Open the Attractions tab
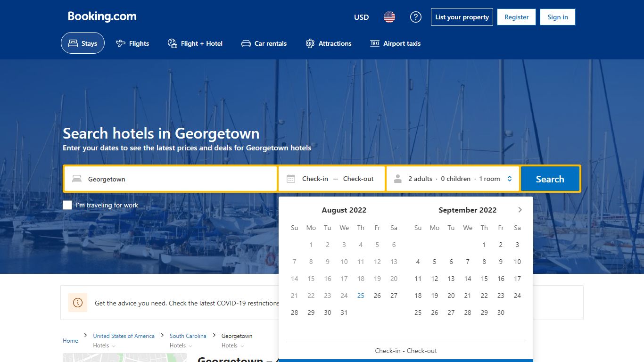This screenshot has height=362, width=644. (329, 43)
